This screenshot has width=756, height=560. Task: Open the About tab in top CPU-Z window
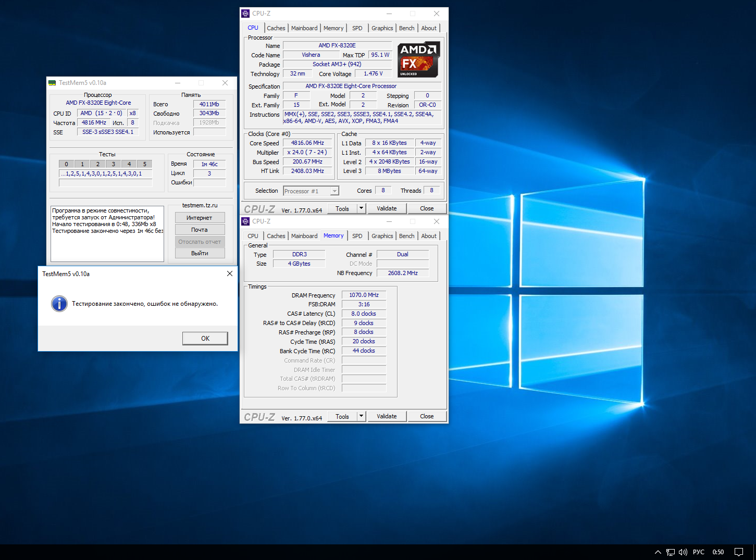(429, 28)
